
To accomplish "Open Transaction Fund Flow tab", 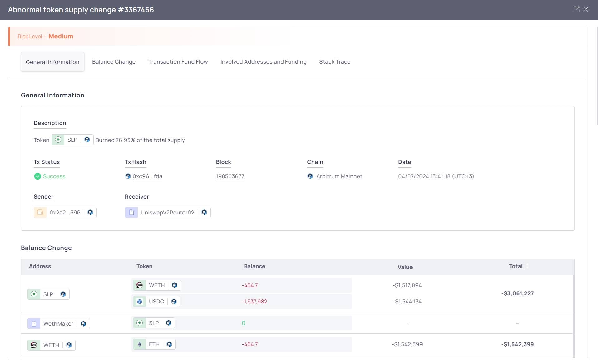I will (178, 62).
